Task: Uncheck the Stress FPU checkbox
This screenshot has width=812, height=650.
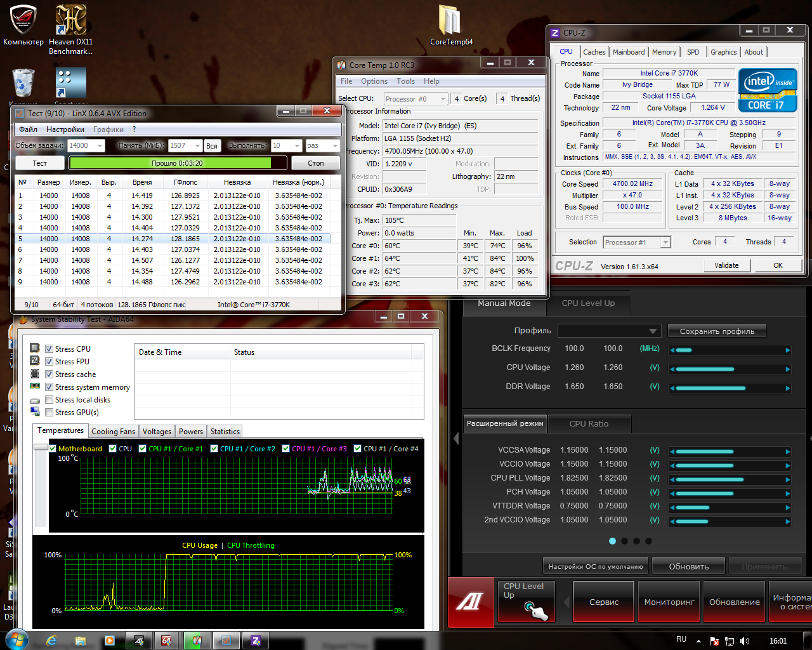Action: [x=49, y=361]
